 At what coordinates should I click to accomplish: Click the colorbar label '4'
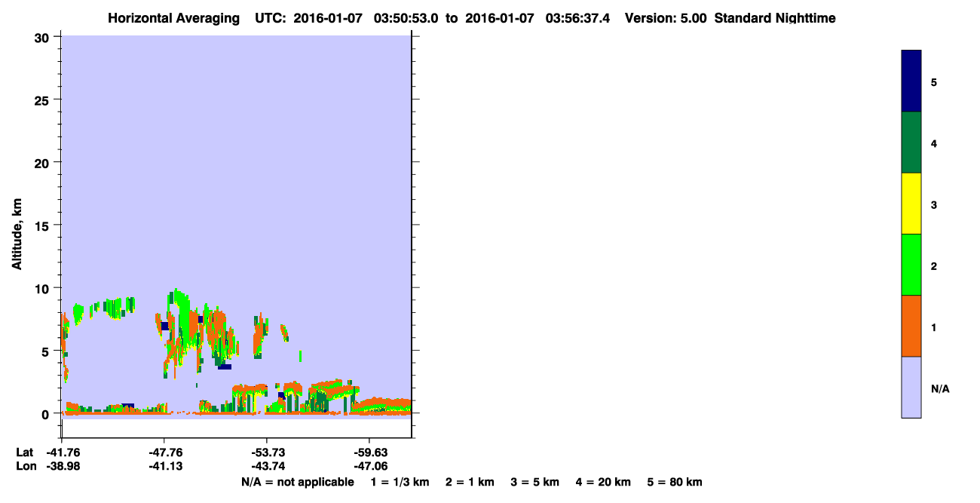[x=934, y=143]
